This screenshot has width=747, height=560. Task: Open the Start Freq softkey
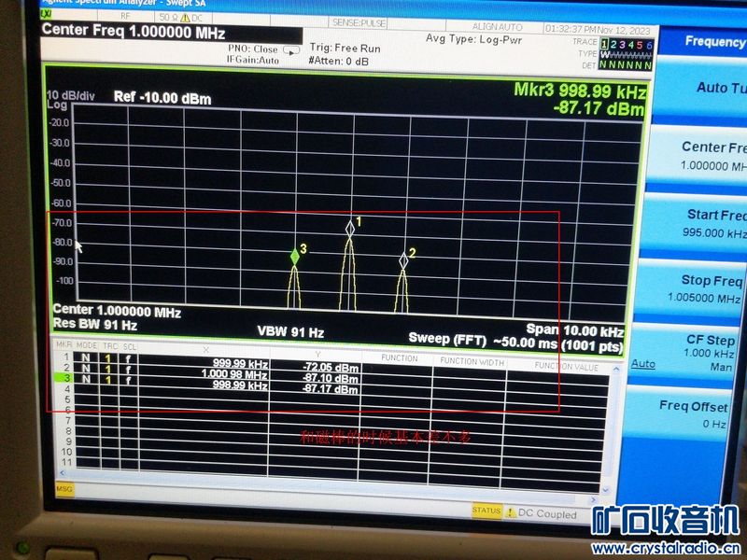click(693, 223)
